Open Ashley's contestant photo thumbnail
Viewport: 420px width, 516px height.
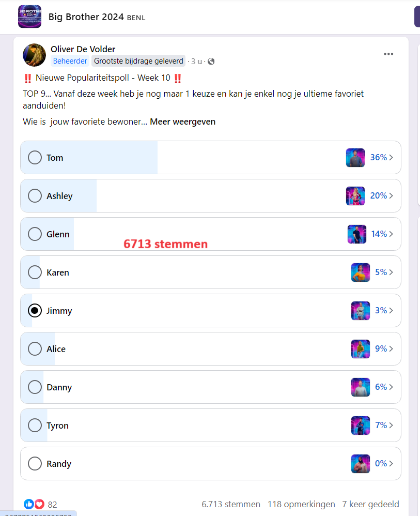(355, 196)
